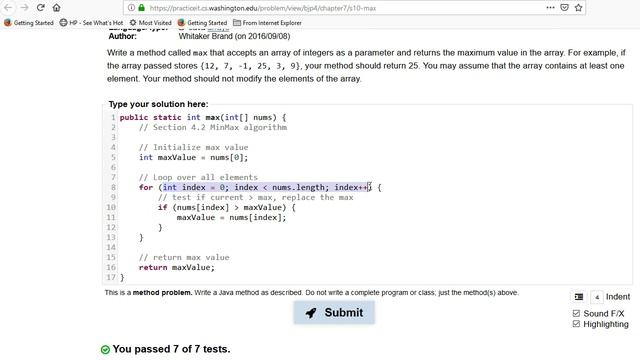Viewport: 640px width, 360px height.
Task: Click line number 17 in editor gutter
Action: pyautogui.click(x=111, y=278)
